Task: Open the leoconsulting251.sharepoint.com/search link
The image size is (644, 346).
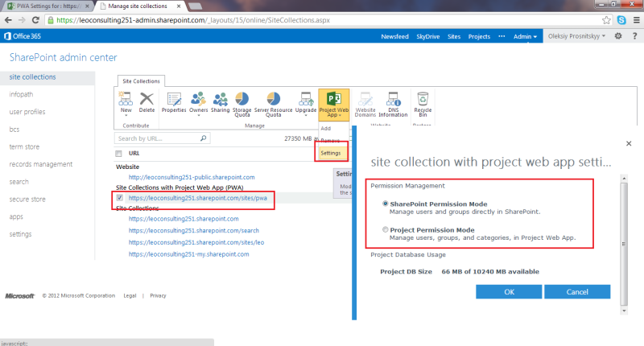Action: tap(193, 231)
